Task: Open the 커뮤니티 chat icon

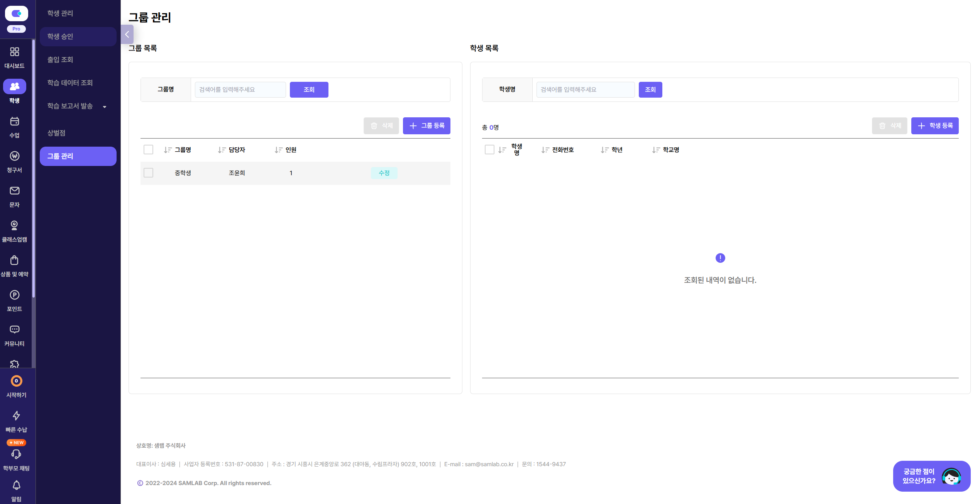Action: point(14,330)
